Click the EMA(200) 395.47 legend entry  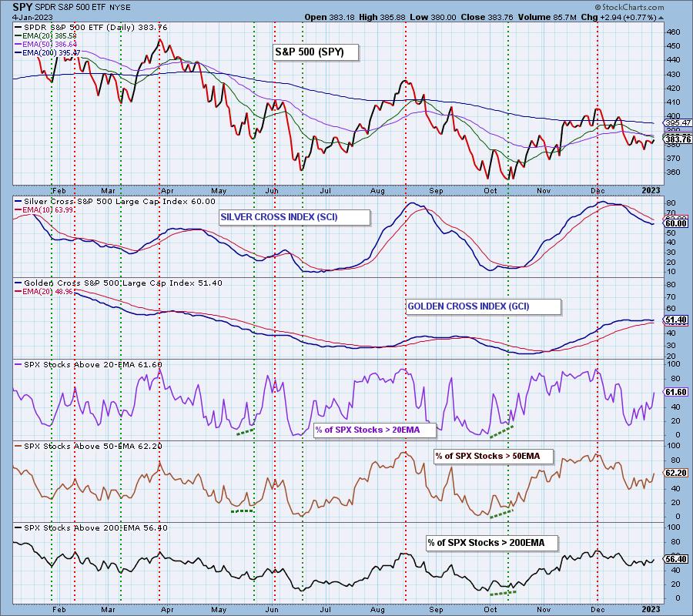click(48, 52)
